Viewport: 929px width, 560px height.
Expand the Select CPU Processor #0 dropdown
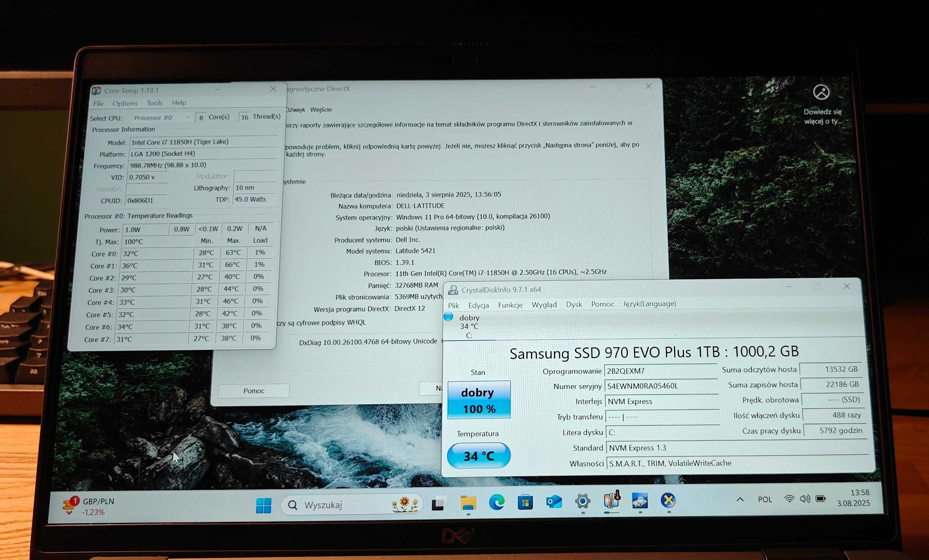pyautogui.click(x=162, y=117)
